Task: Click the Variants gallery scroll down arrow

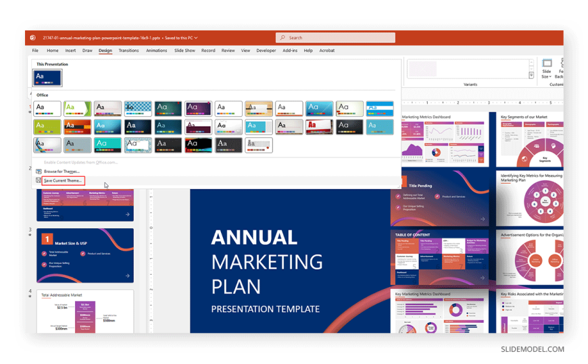Action: click(531, 69)
